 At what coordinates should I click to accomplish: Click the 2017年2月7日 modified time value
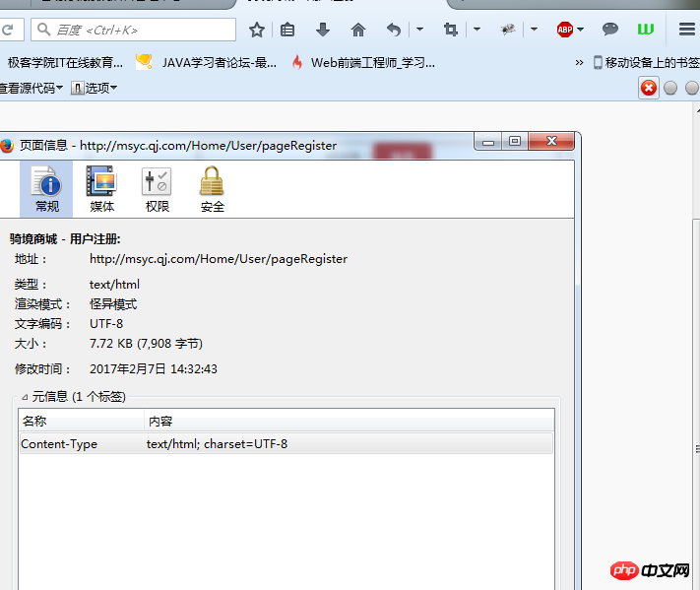(154, 369)
